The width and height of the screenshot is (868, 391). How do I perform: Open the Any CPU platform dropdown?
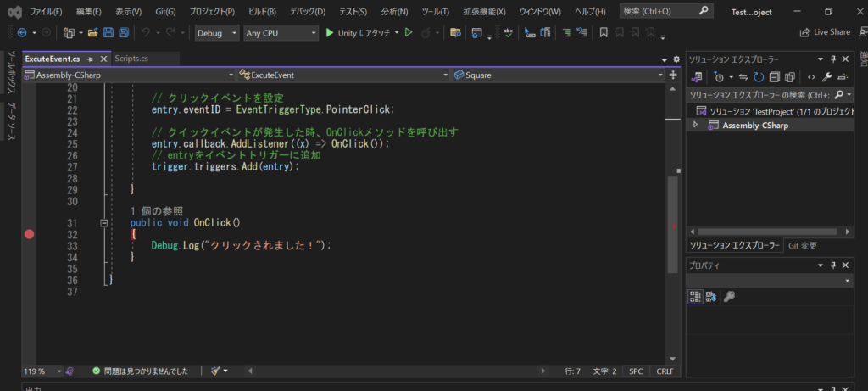[281, 33]
